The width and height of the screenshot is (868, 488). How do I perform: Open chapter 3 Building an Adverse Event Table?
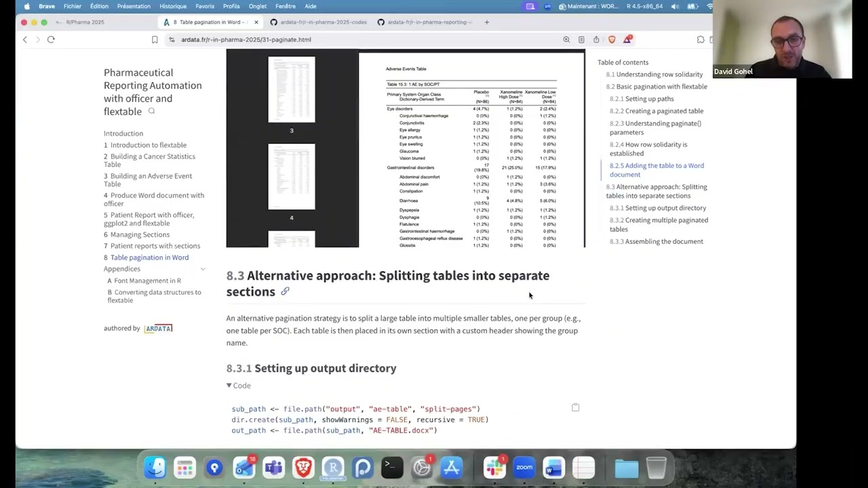(x=148, y=180)
